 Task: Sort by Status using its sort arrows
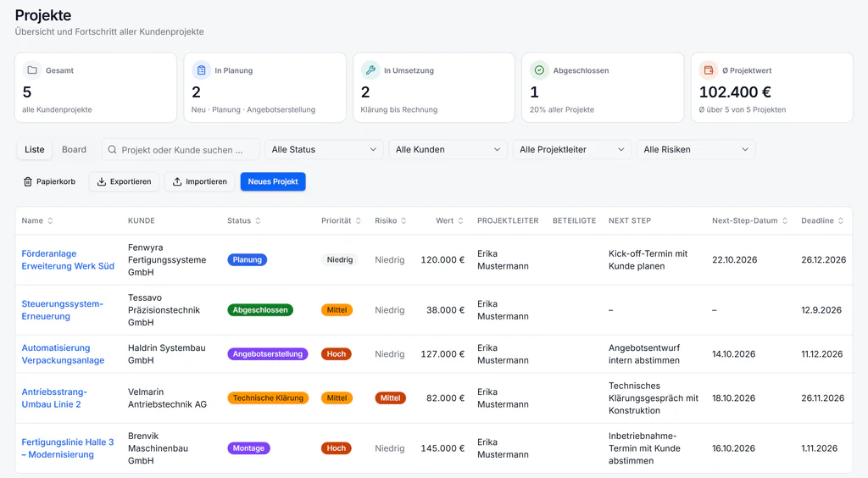click(x=258, y=220)
